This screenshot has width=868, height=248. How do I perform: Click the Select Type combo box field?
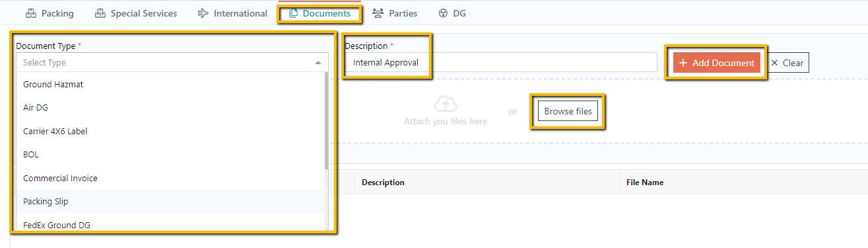coord(172,63)
